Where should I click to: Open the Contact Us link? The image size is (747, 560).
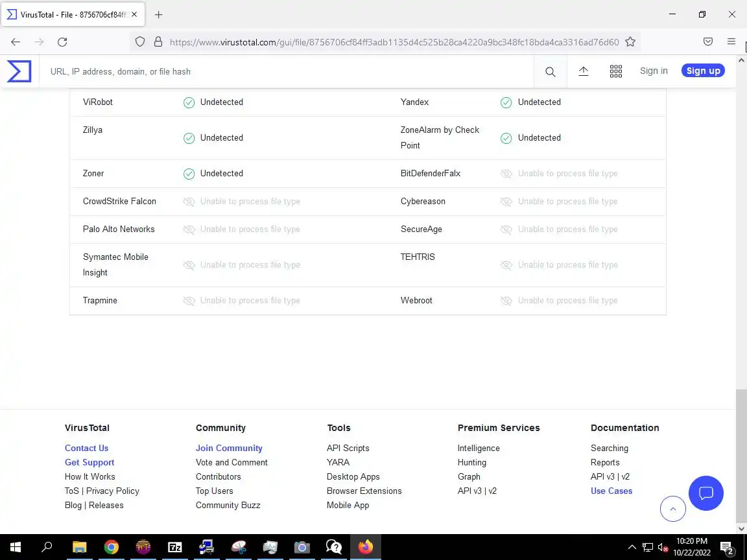coord(87,448)
